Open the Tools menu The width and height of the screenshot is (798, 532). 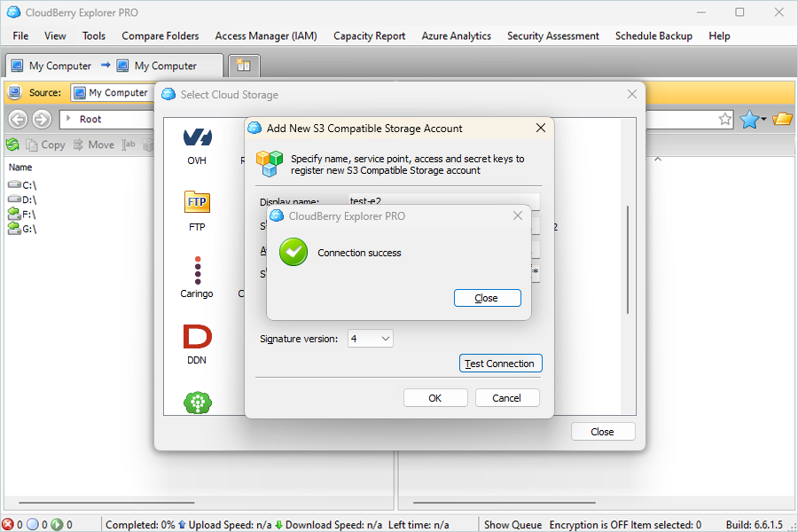coord(94,36)
